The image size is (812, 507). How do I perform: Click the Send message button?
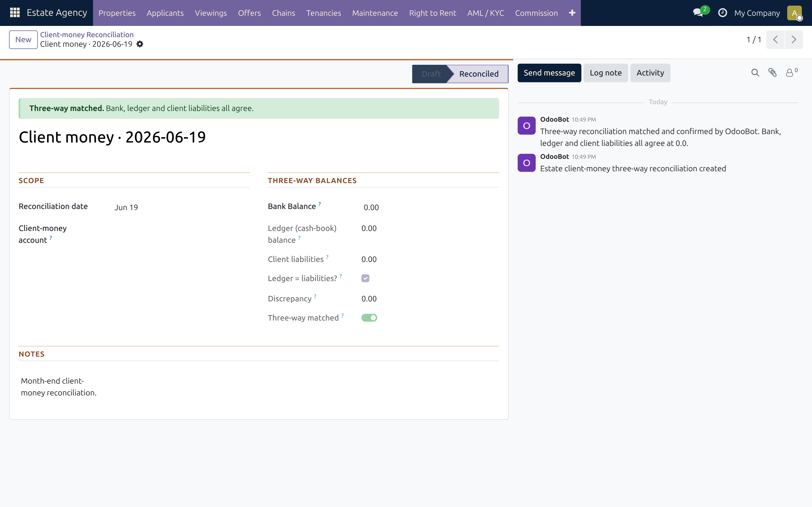(549, 73)
